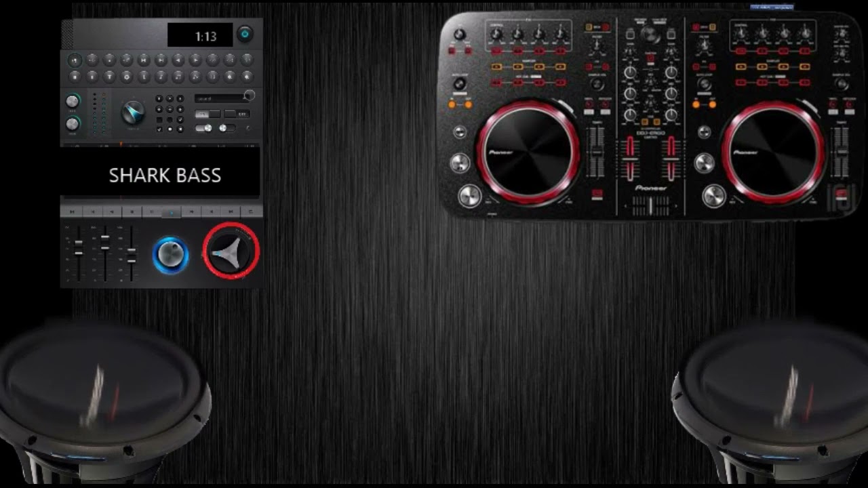Click the right deck's orange loop OUT button
Screen dimensions: 868x488
[712, 104]
